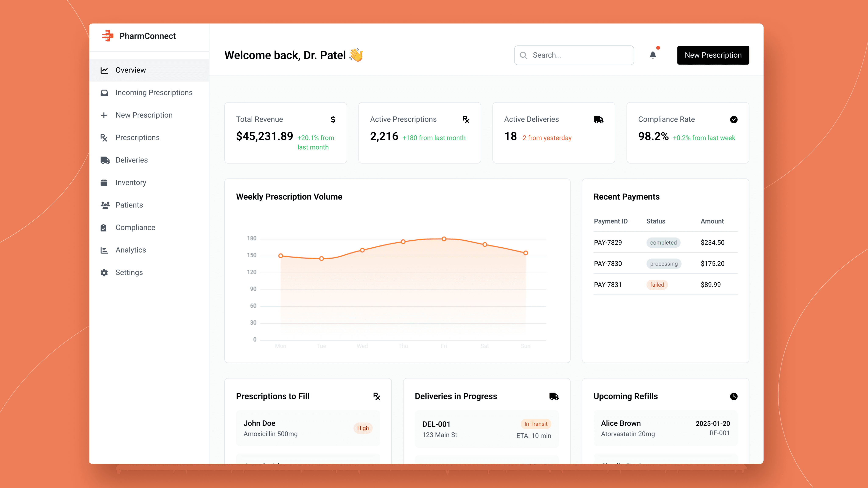Click the Inventory box icon
Screen dimensions: 868x488
click(x=104, y=183)
